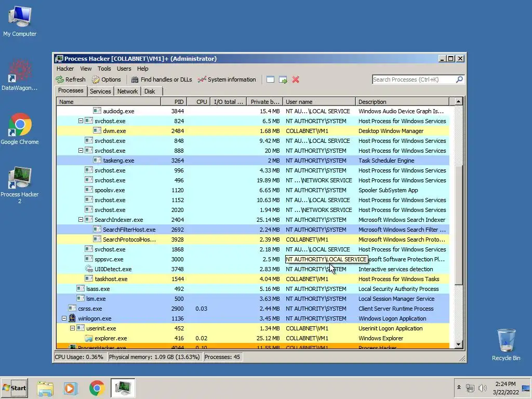Click the csrss.exe process icon

72,308
